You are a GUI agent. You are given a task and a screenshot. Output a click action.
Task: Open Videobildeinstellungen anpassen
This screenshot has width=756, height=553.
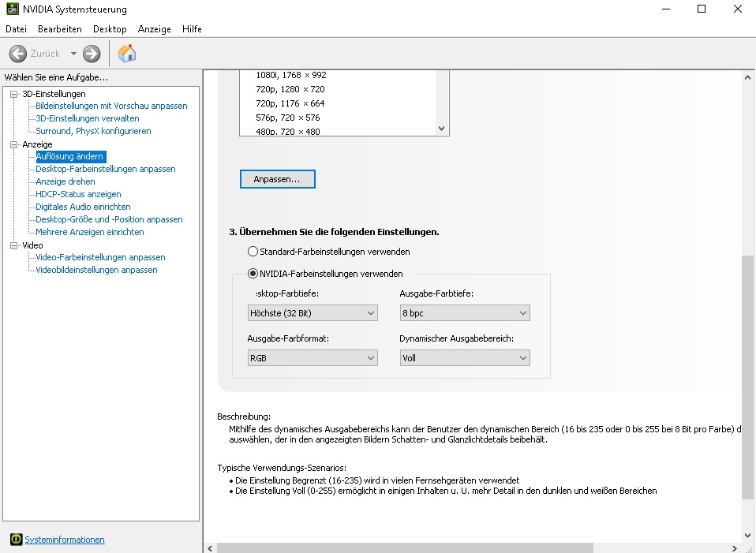coord(96,270)
